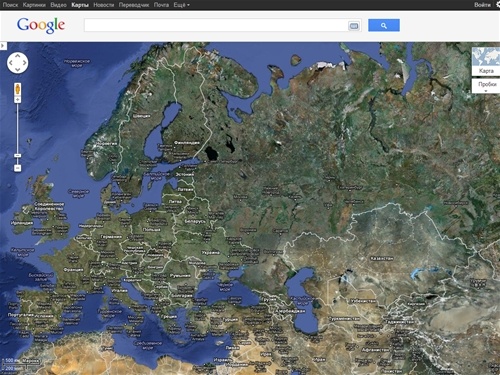Click the Узбекистан label on the map
This screenshot has height=375, width=500.
pos(363,301)
